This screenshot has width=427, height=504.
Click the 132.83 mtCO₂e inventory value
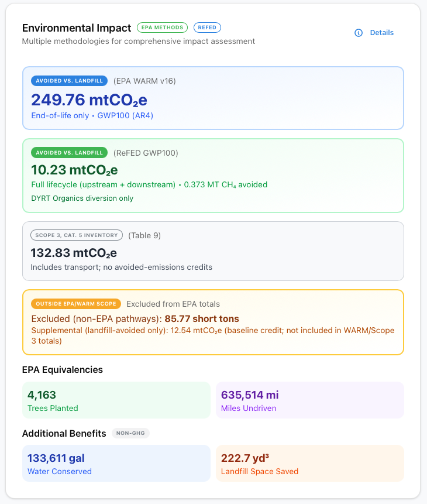(74, 253)
